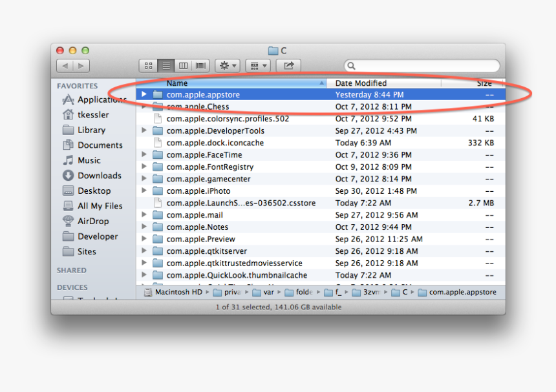Sort by the Size column header
The height and width of the screenshot is (392, 556).
click(x=473, y=83)
